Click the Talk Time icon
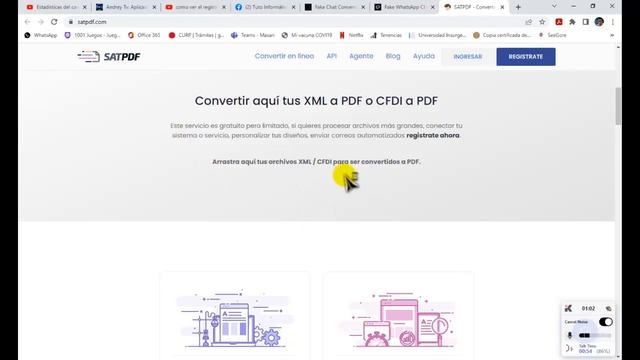 tap(569, 349)
